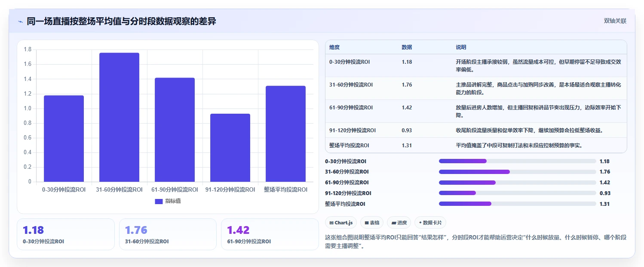
Task: Click the description starting 平均值掩盖了中段
Action: [519, 146]
